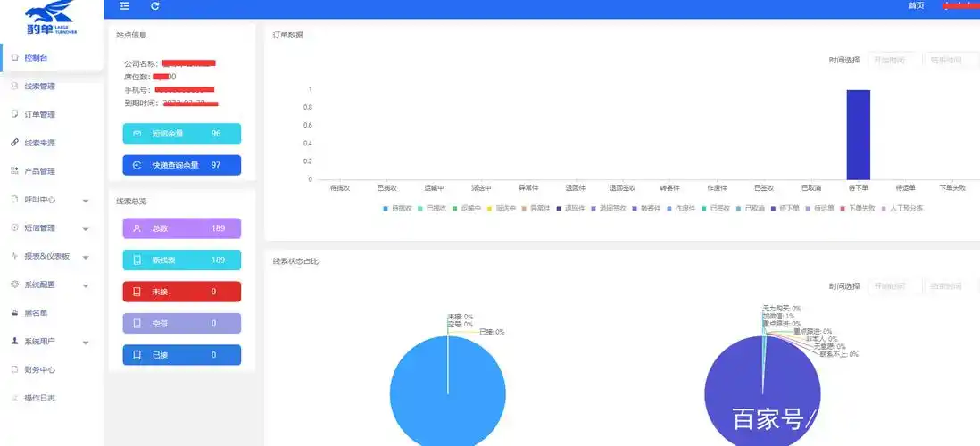The image size is (980, 446).
Task: Go to the 首页 tab
Action: 917,5
